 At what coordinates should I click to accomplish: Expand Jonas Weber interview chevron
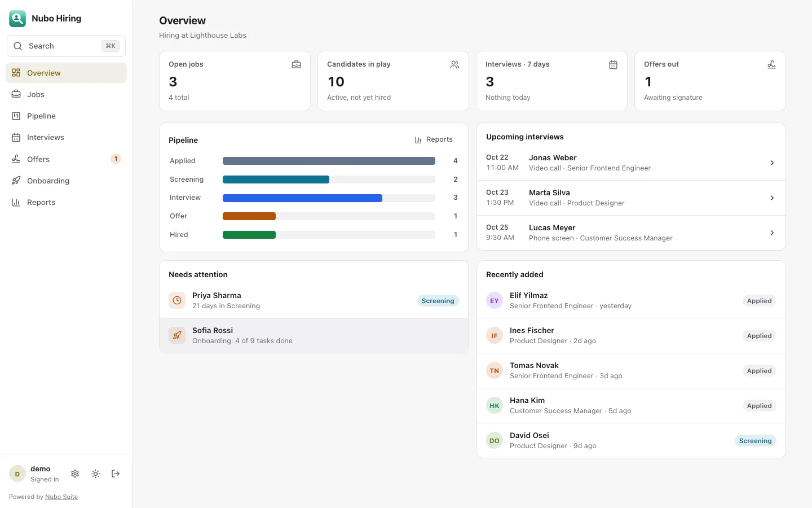tap(772, 163)
